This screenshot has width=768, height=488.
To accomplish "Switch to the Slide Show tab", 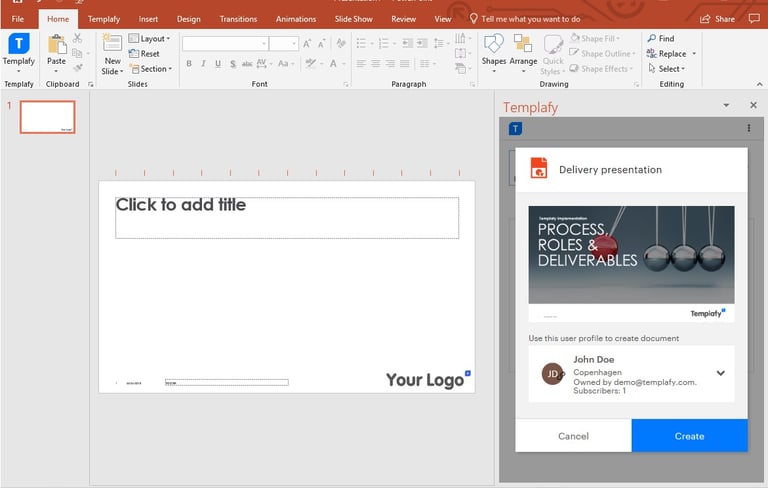I will click(354, 19).
